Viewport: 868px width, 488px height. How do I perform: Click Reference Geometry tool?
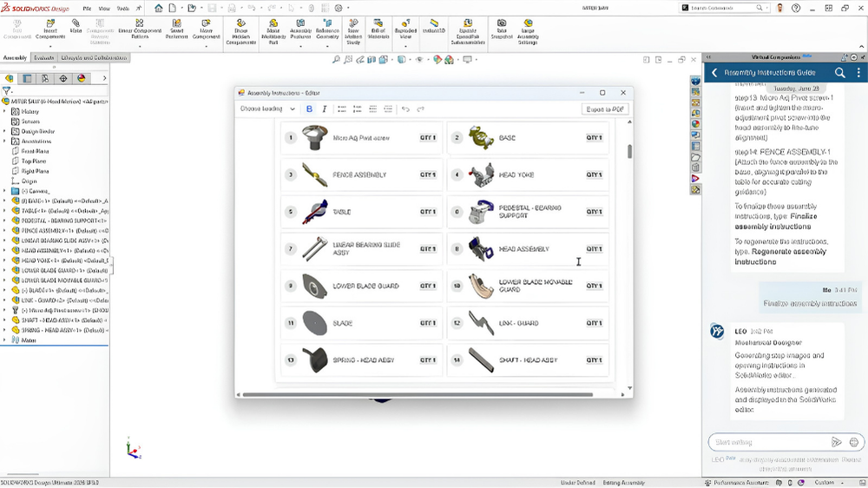[x=327, y=30]
